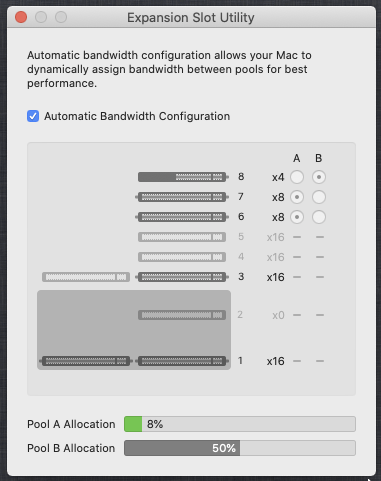This screenshot has height=481, width=381.
Task: Select Pool B radio for slot 8
Action: coord(319,177)
